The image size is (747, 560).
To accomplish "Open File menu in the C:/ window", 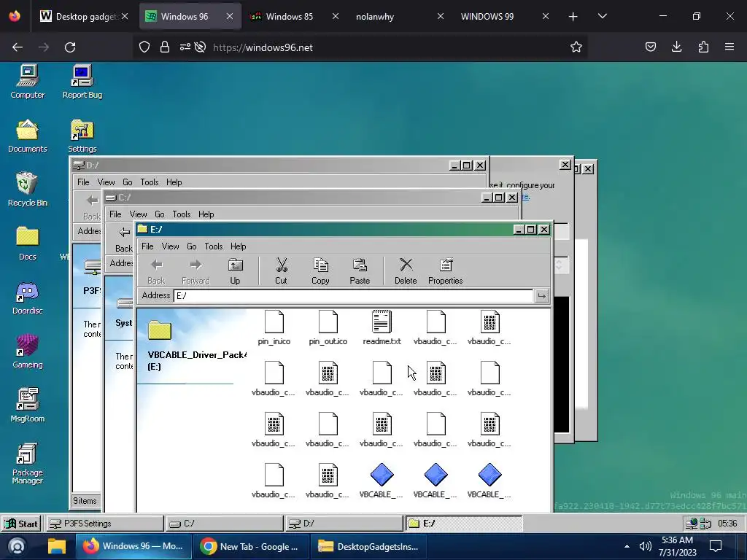I will click(x=115, y=214).
